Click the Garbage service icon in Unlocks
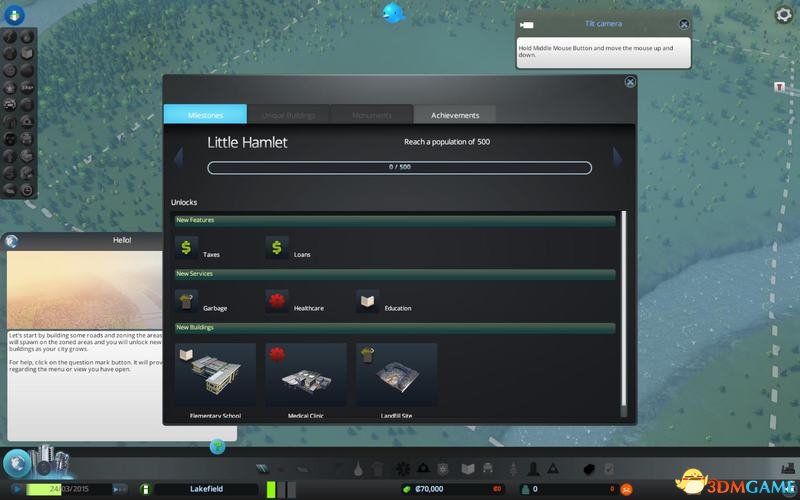Viewport: 800px width, 500px height. click(186, 301)
